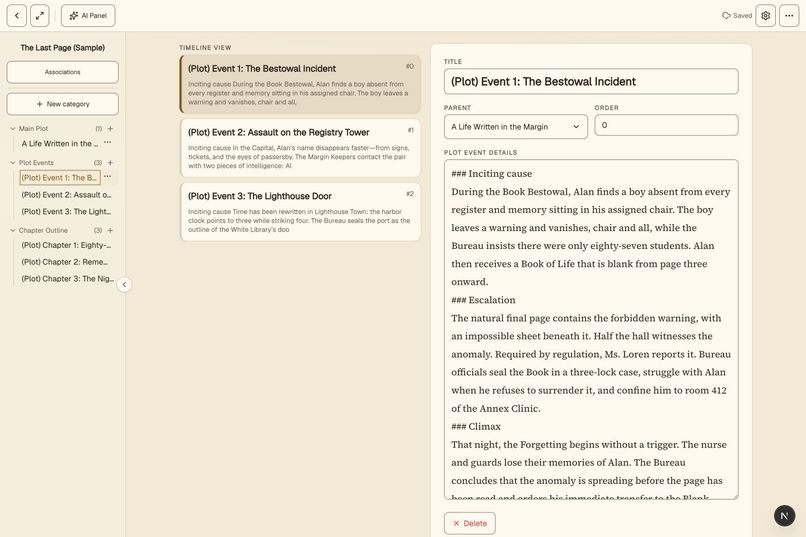Open the settings gear
This screenshot has width=806, height=537.
[x=765, y=15]
